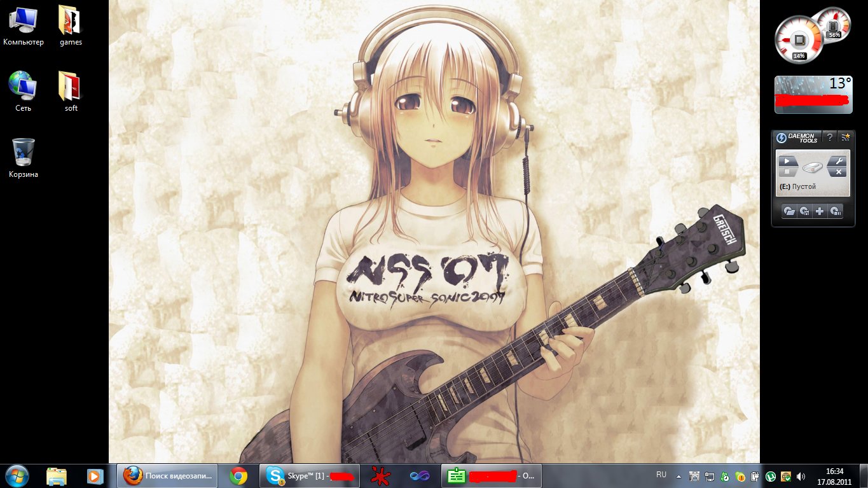Switch to Firefox window Поиск видеозапи...
868x488 pixels.
point(168,475)
